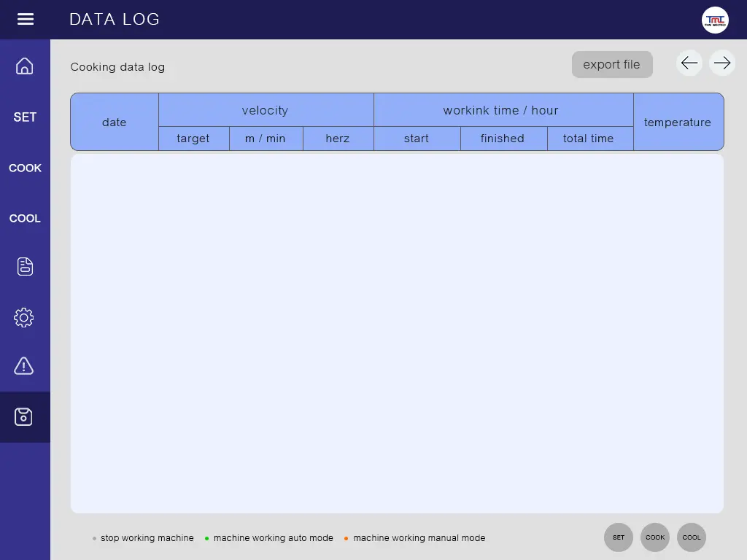Switch to COOK in the sidebar
This screenshot has height=560, width=747.
25,168
